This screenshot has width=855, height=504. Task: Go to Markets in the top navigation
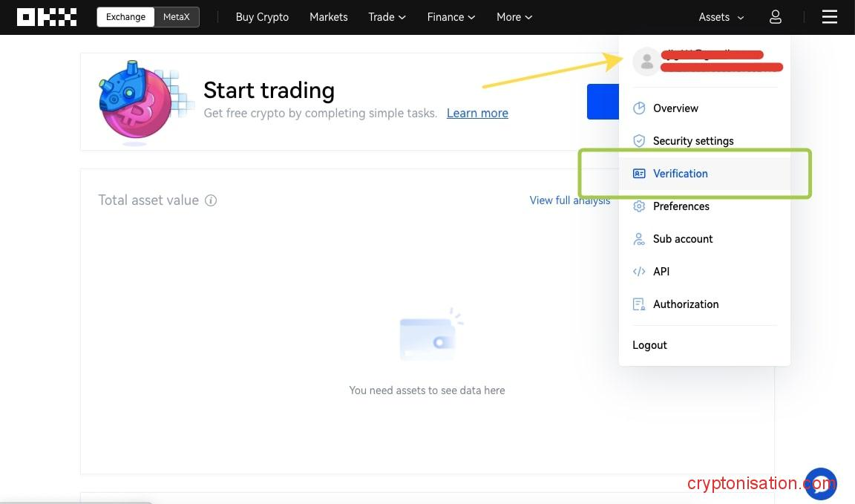point(328,17)
